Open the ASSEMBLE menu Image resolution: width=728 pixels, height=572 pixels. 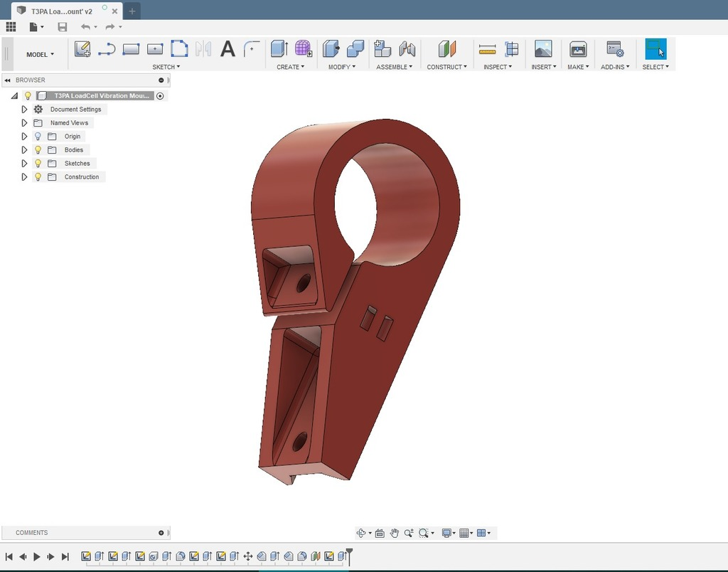395,67
